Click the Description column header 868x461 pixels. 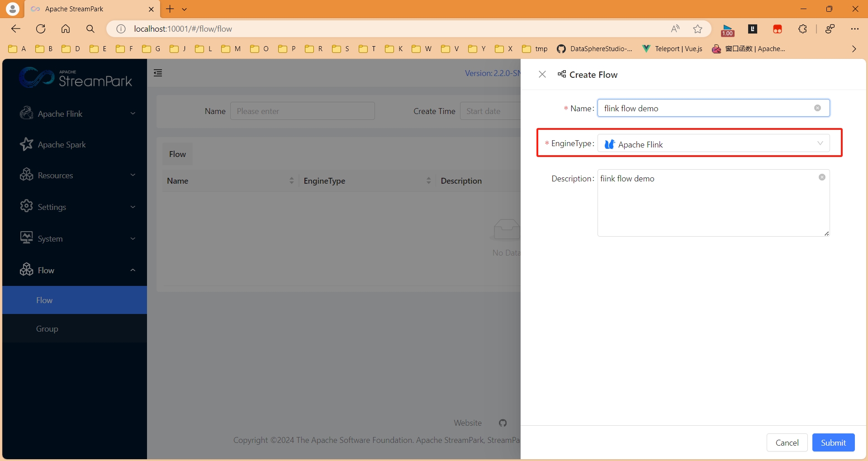click(x=461, y=181)
